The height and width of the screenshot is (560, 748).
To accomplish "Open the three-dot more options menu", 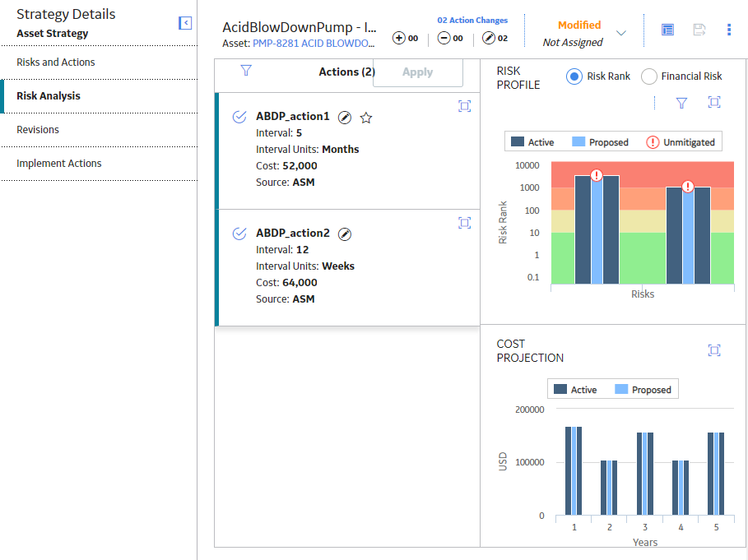I will click(729, 30).
